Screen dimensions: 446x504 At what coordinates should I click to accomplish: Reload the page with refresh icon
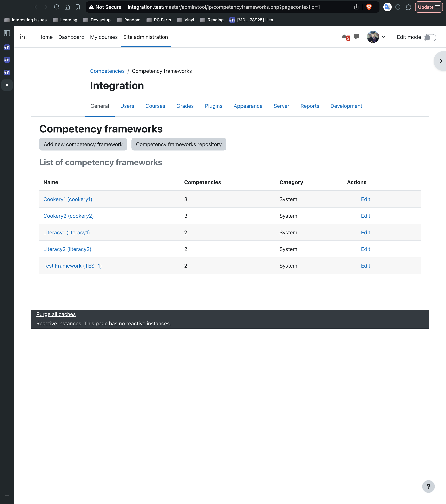(x=57, y=7)
